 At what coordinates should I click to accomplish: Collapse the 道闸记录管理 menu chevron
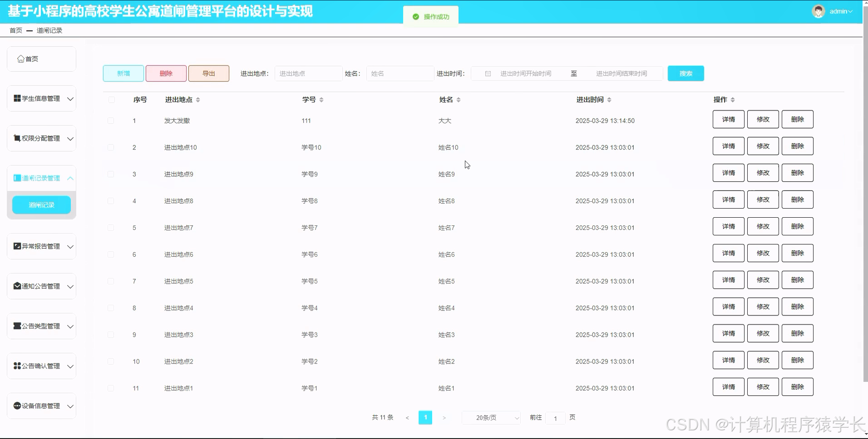(70, 178)
